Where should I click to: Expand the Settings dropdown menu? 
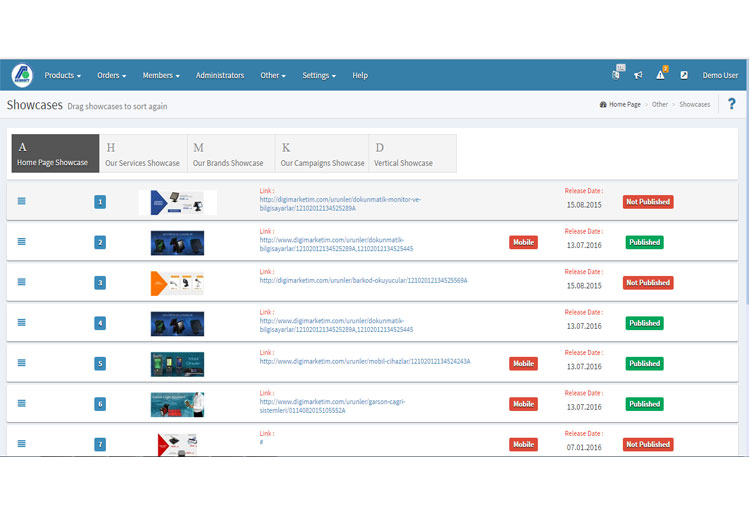coord(319,75)
